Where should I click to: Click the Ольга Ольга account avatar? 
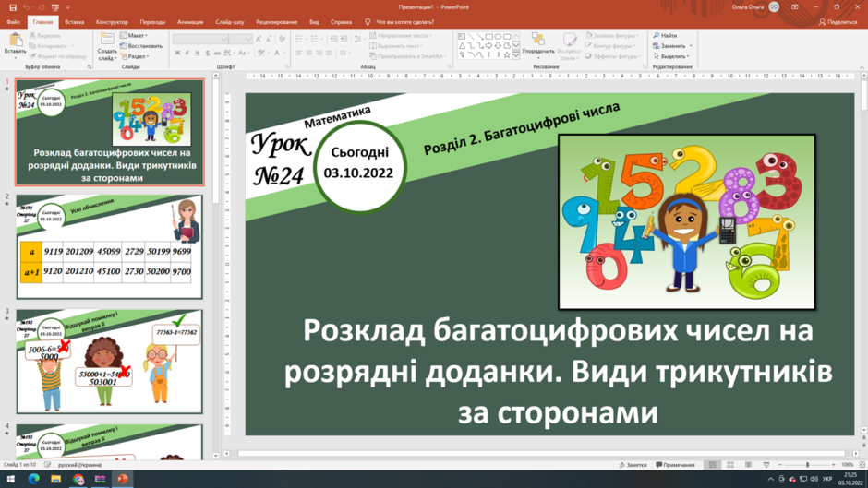[774, 7]
